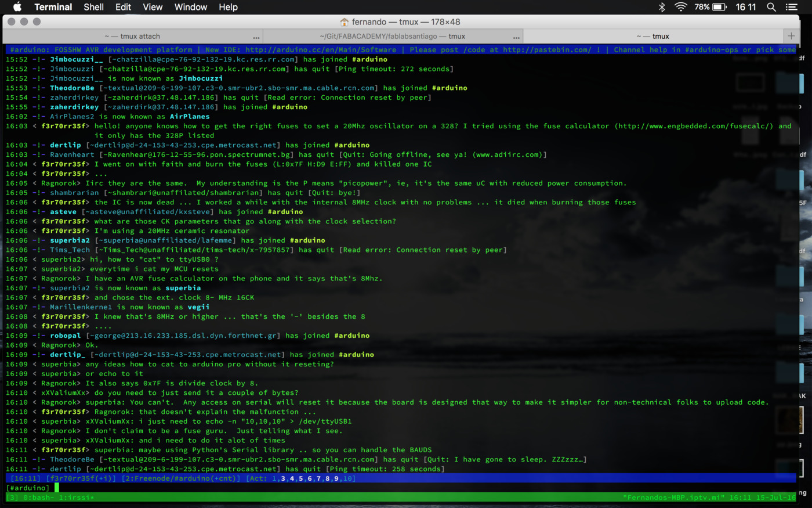
Task: Click '20MHz ceramic resonator' message
Action: 172,231
